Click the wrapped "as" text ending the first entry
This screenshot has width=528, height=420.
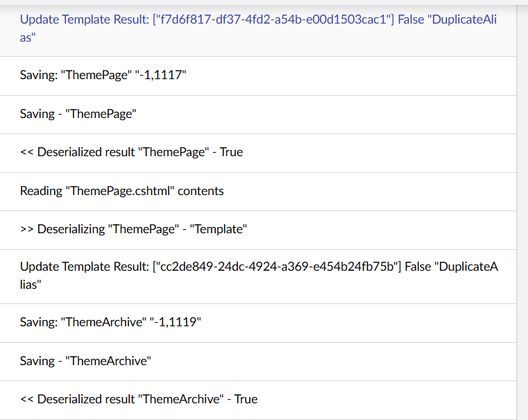coord(27,38)
